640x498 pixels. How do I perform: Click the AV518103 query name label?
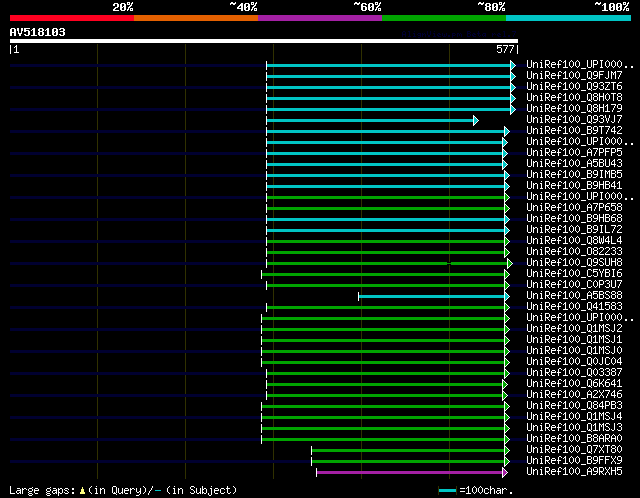pyautogui.click(x=38, y=32)
